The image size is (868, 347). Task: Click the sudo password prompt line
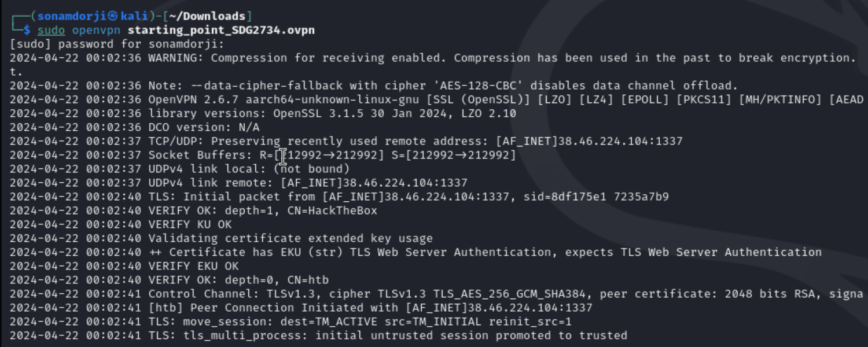click(117, 44)
